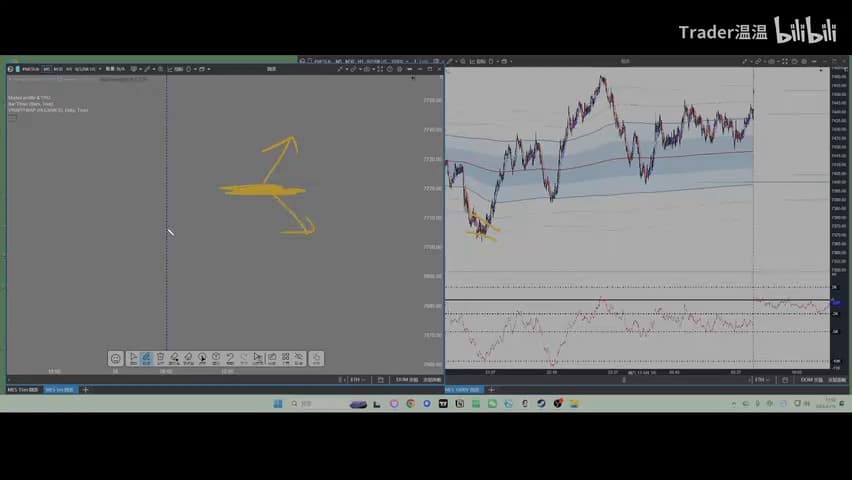Select the cursor arrow tool beside redo

[258, 358]
